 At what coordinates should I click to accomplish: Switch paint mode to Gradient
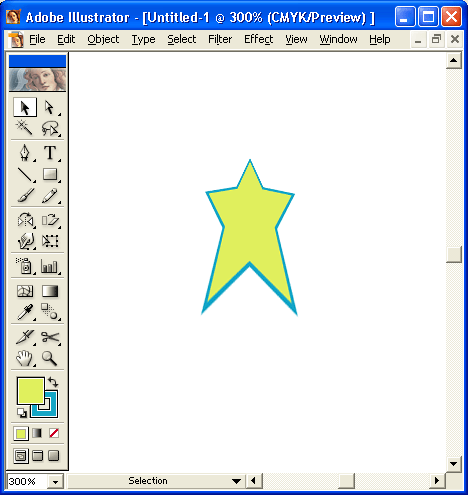(x=37, y=433)
